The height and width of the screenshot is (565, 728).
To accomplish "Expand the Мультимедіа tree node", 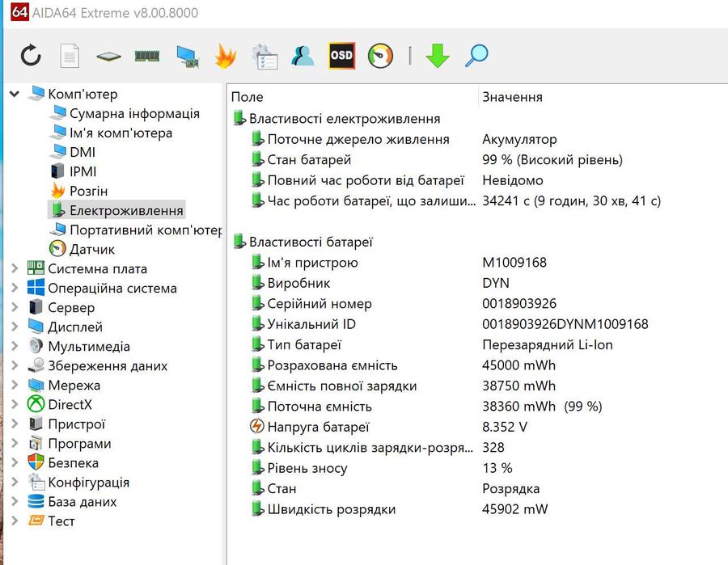I will [15, 347].
